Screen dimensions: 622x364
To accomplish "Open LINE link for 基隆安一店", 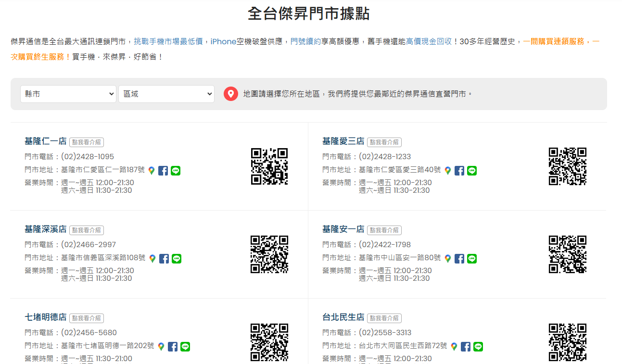I will coord(472,258).
